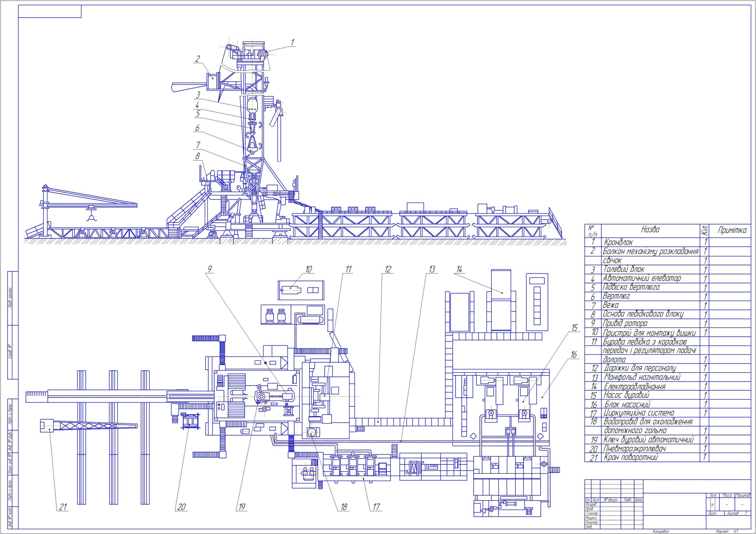Viewport: 756px width, 534px height.
Task: Select '№ докум.' title block header
Action: point(610,500)
